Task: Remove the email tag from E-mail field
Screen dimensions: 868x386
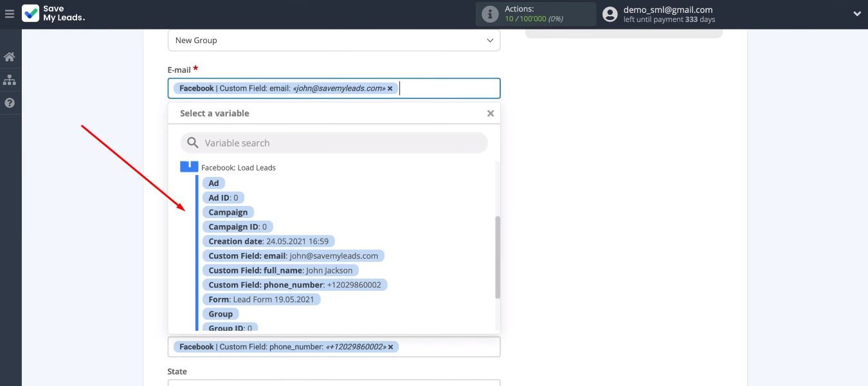Action: click(x=390, y=89)
